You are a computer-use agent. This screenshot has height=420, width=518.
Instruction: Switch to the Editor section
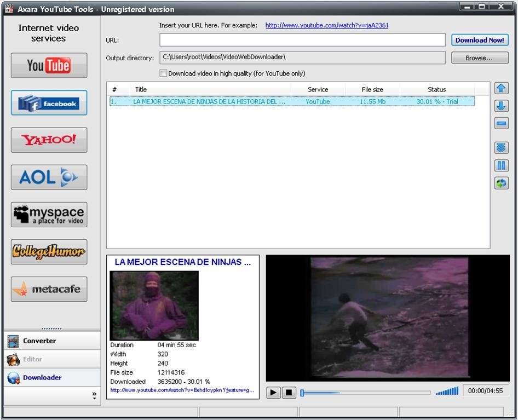coord(52,359)
